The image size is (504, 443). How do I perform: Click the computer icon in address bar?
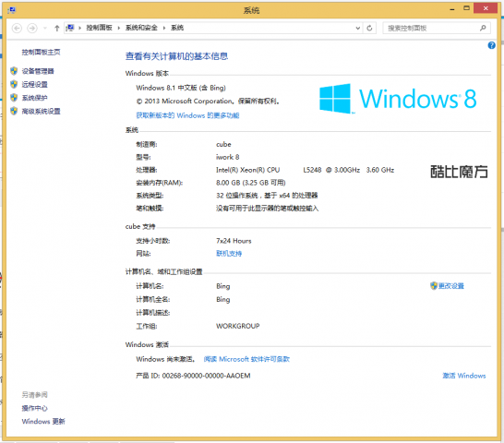pyautogui.click(x=70, y=28)
